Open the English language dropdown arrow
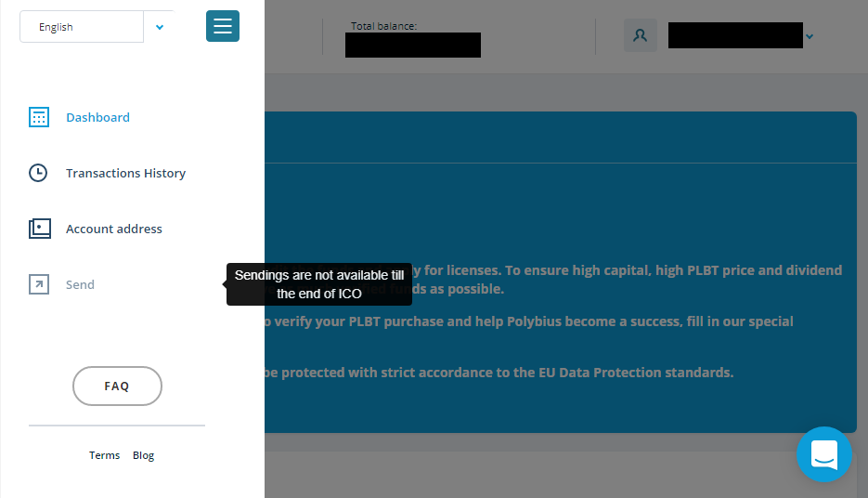Viewport: 868px width, 498px height. click(160, 27)
